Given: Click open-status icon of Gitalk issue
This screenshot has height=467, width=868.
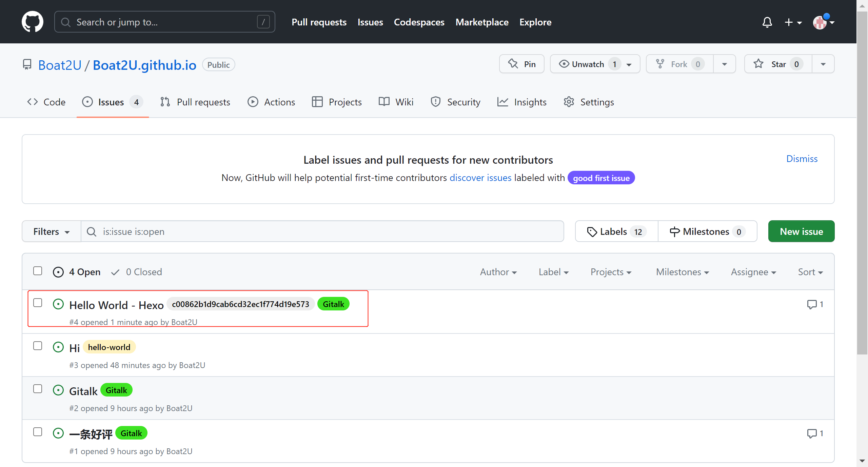Looking at the screenshot, I should pos(58,390).
